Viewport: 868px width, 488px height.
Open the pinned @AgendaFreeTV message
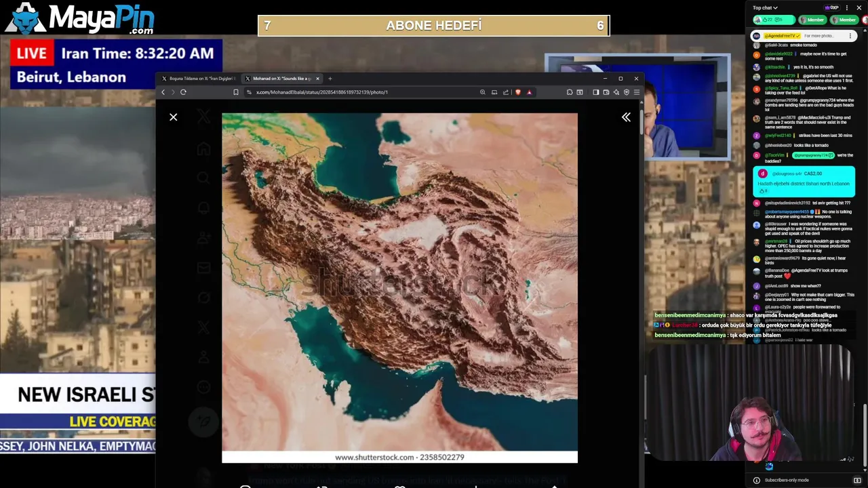click(804, 36)
